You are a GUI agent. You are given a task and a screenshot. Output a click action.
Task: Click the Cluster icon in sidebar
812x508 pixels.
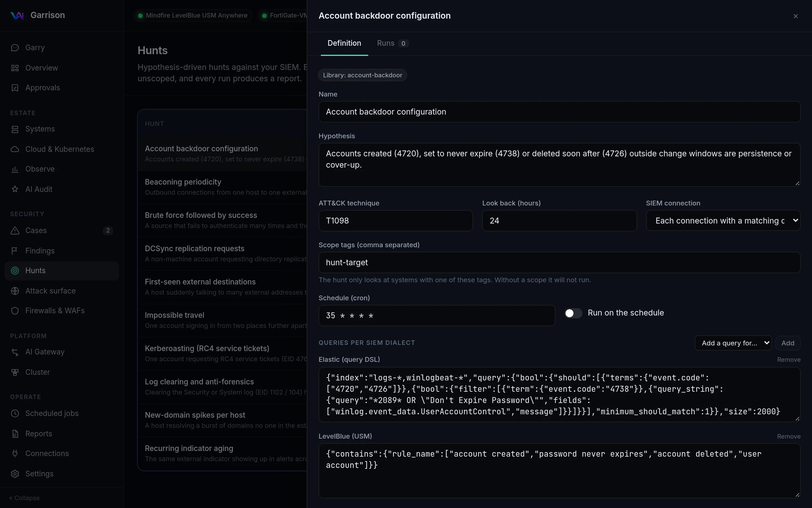pyautogui.click(x=15, y=372)
